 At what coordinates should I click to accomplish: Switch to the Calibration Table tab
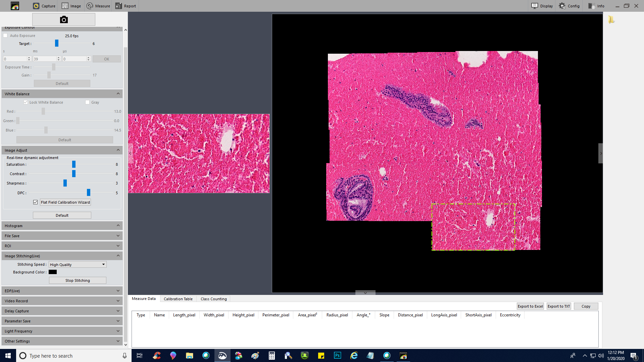click(178, 299)
